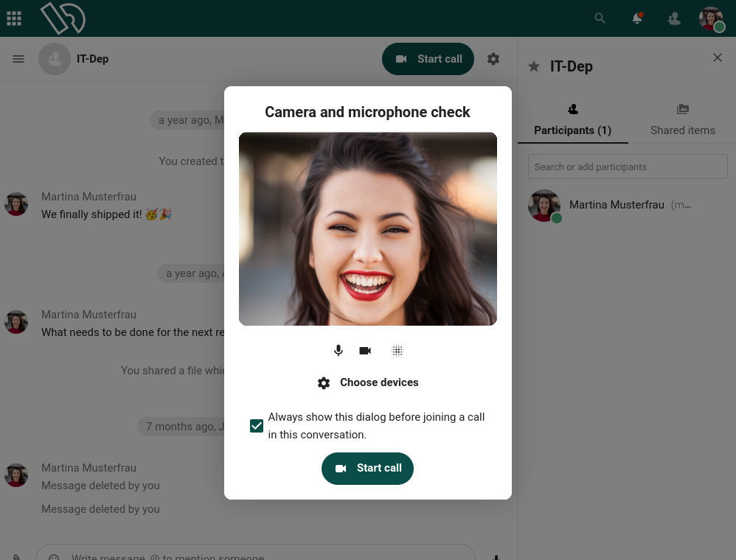Open the notifications bell
The width and height of the screenshot is (736, 560).
click(x=637, y=18)
